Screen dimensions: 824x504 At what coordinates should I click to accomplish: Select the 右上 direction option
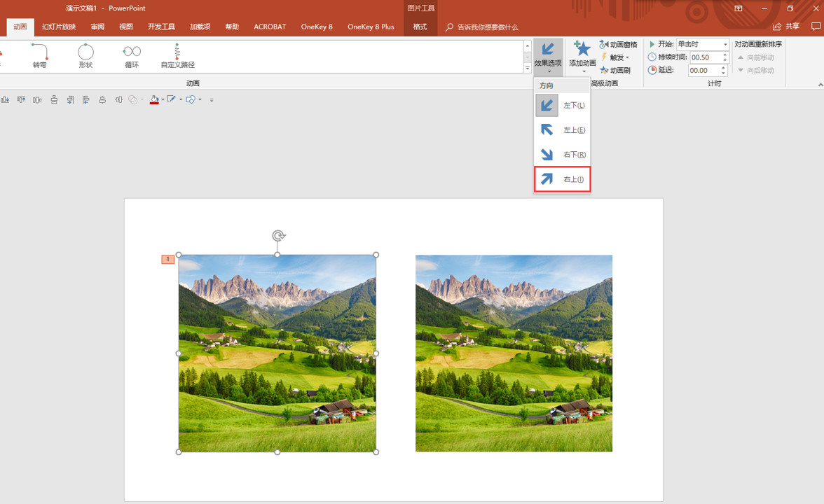click(x=562, y=179)
